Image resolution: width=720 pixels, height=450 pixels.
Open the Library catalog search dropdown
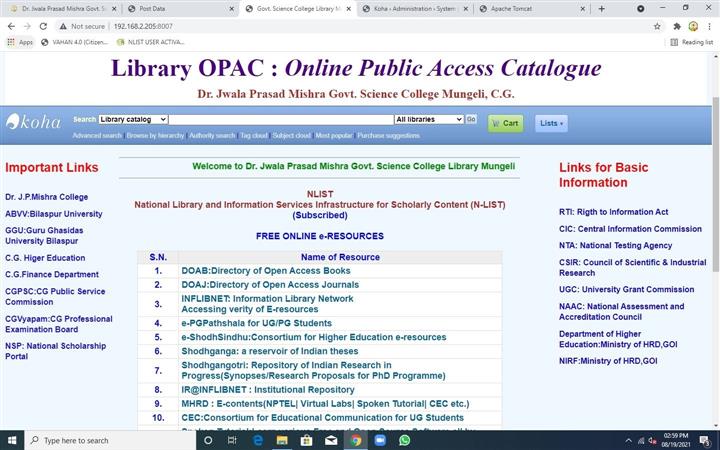[x=133, y=119]
